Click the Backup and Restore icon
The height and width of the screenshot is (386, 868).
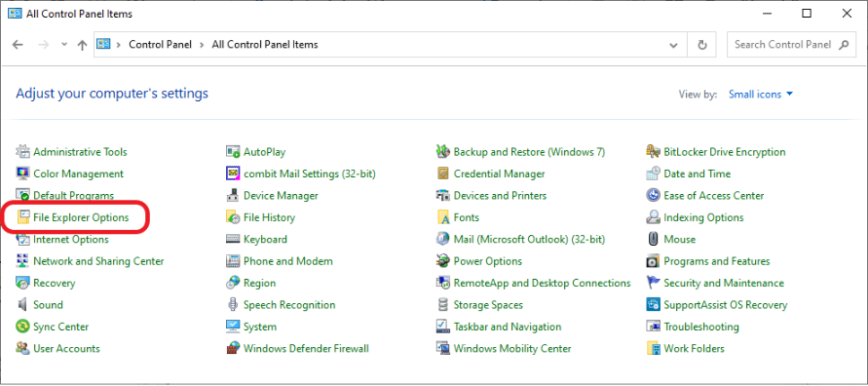[x=442, y=152]
